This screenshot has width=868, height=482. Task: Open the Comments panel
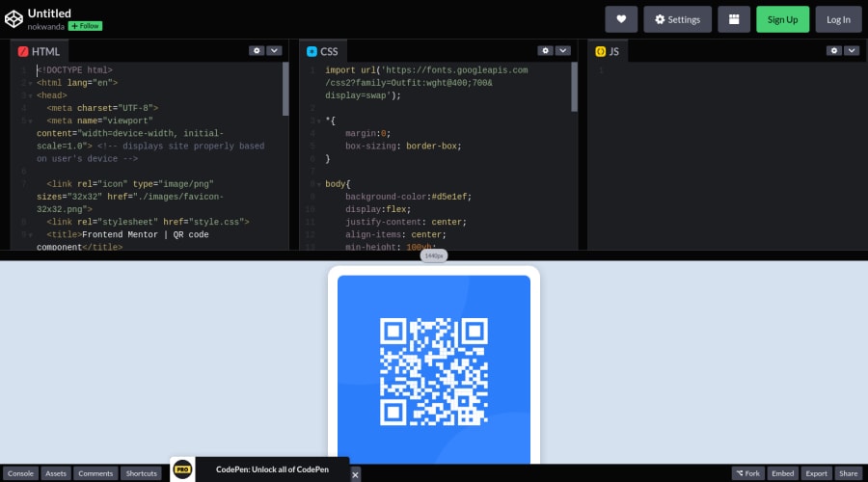click(95, 473)
